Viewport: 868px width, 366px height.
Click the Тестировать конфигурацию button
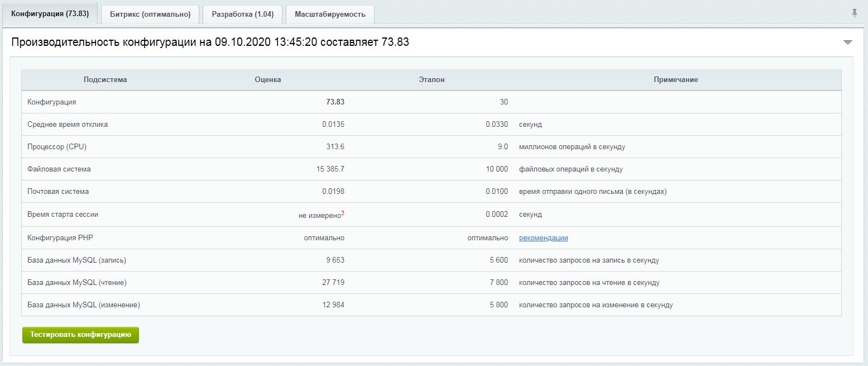(80, 335)
